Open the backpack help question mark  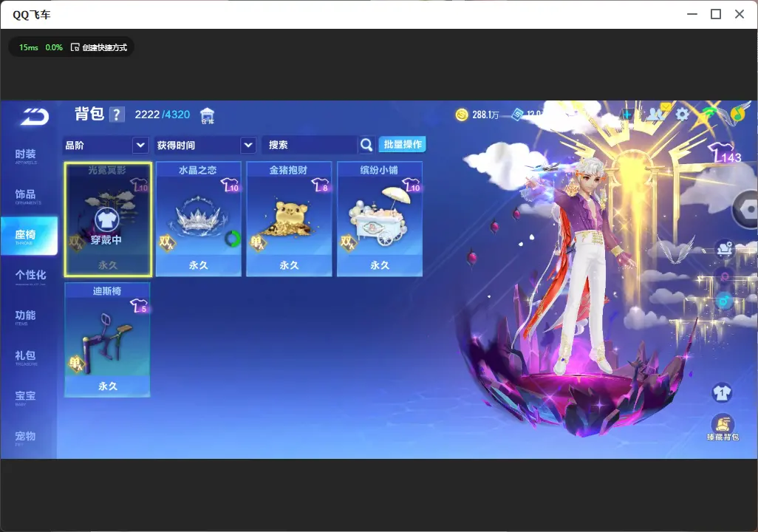coord(117,115)
